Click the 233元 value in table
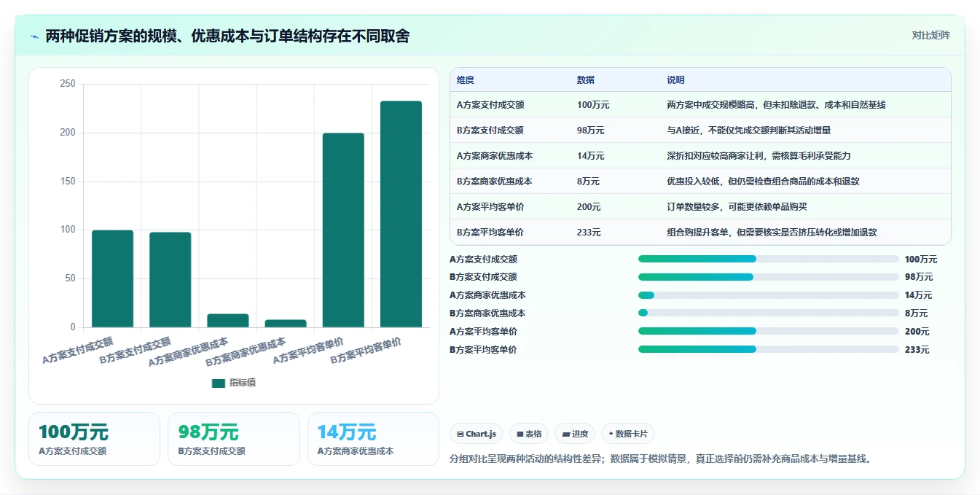 589,233
